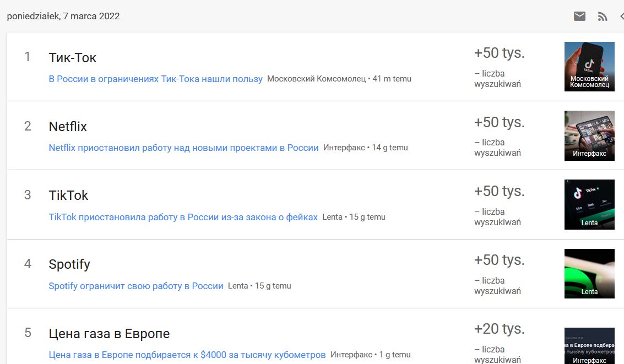The height and width of the screenshot is (364, 624).
Task: Click '+20 tys.' count on gas price card
Action: pos(500,328)
